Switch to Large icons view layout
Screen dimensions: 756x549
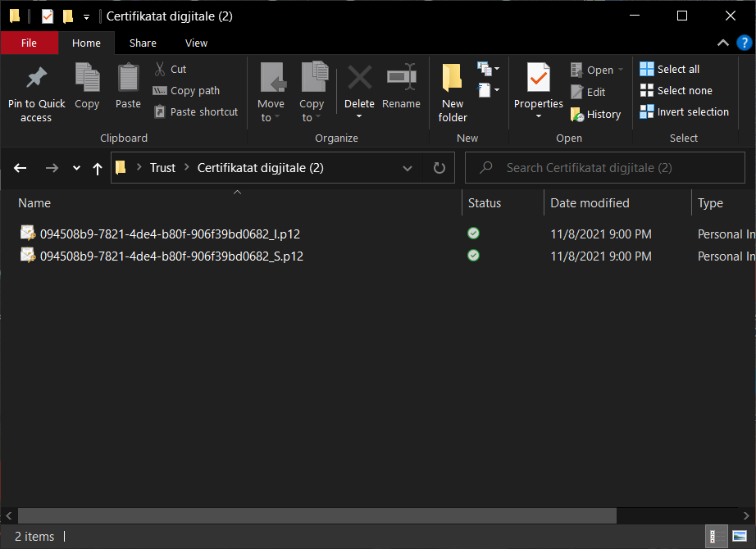[739, 536]
